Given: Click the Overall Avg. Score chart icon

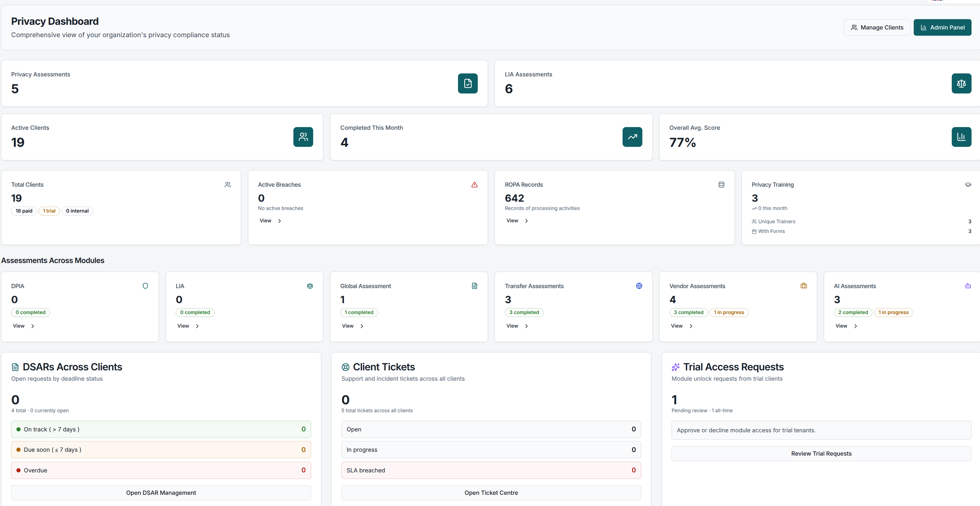Looking at the screenshot, I should [x=961, y=137].
